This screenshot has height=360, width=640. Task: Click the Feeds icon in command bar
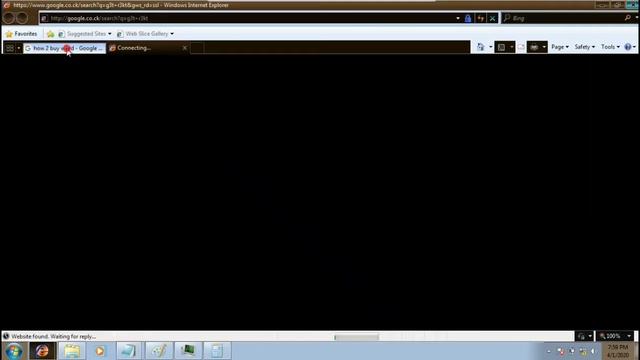point(502,47)
